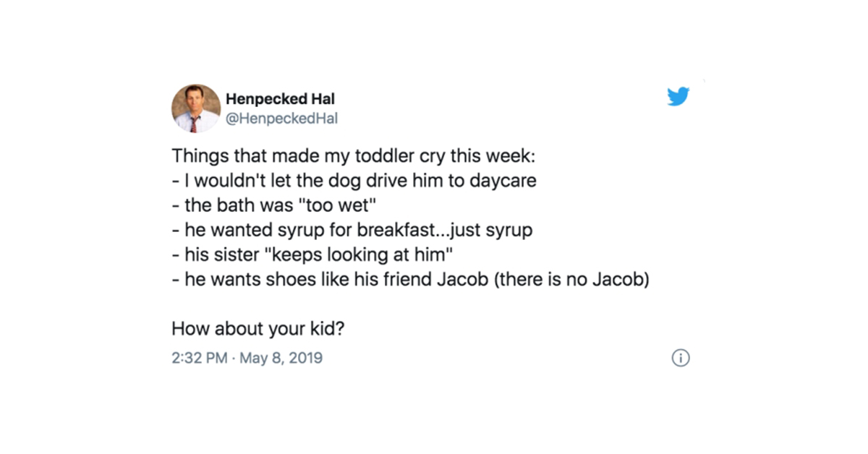Click the tweet info circle icon
This screenshot has height=454, width=868.
coord(680,358)
